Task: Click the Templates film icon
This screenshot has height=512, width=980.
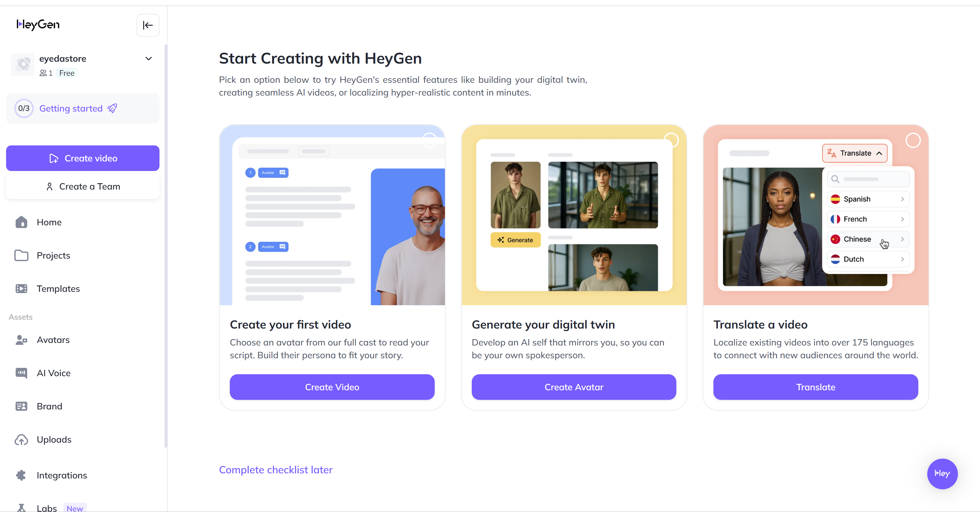Action: 21,289
